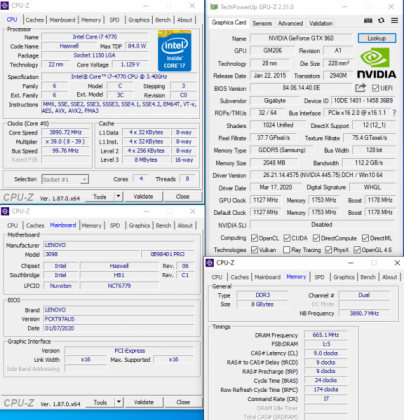Image resolution: width=404 pixels, height=420 pixels.
Task: Click CPU-Z app icon in top window title bar
Action: (x=5, y=6)
